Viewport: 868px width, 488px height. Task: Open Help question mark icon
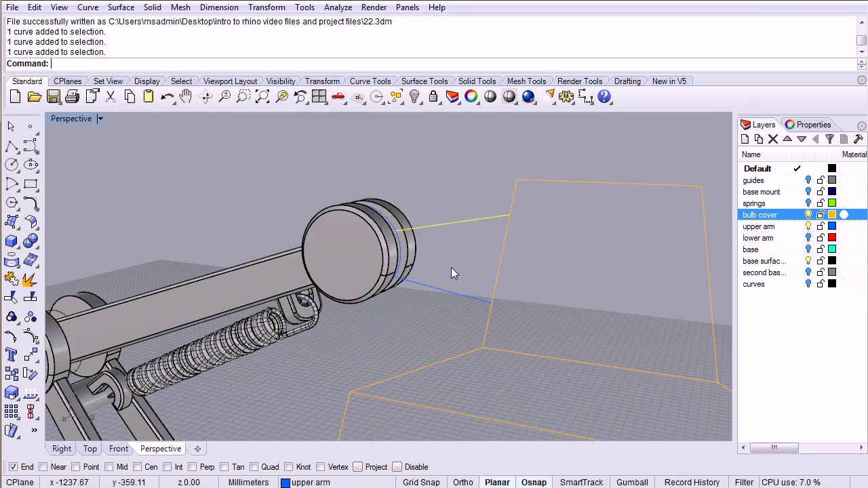604,97
